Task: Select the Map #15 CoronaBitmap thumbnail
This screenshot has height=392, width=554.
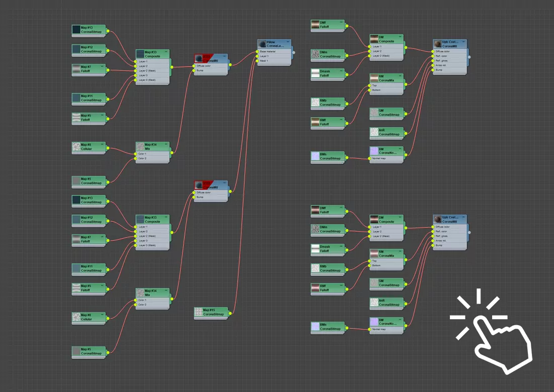Action: coord(199,312)
